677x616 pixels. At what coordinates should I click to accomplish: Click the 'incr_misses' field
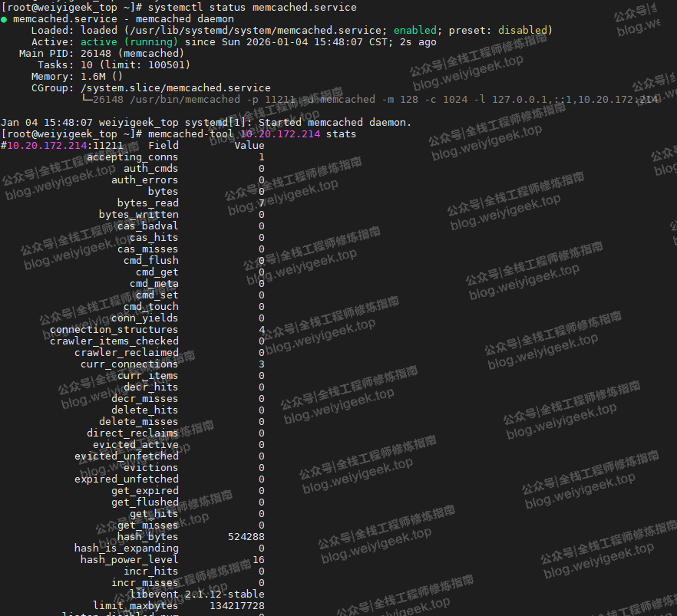[144, 583]
